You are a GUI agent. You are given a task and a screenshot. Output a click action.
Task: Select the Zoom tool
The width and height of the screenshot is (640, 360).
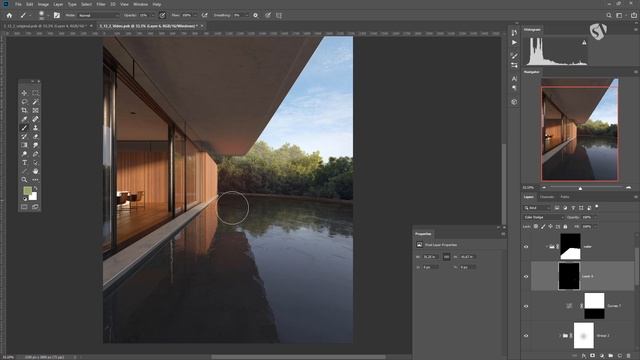pyautogui.click(x=24, y=180)
